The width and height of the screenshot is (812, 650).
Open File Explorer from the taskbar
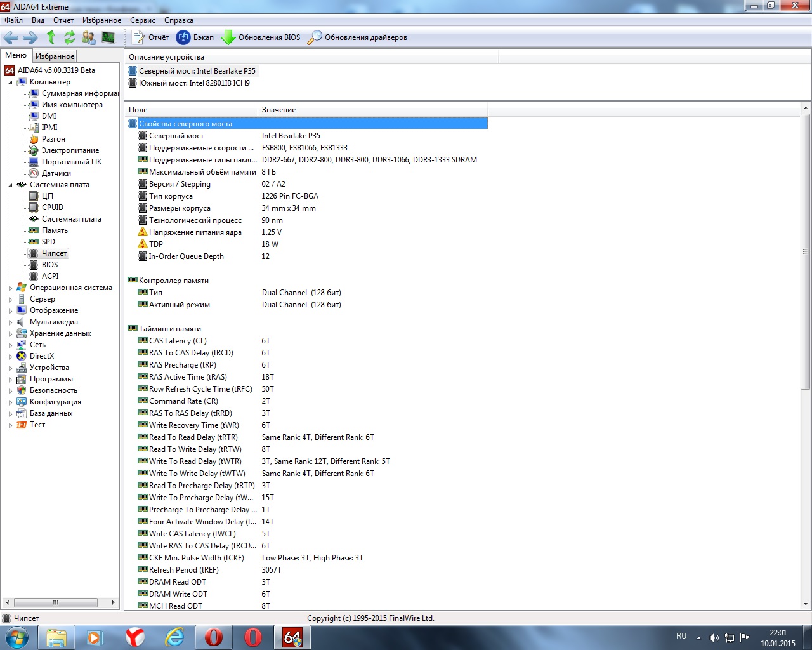pyautogui.click(x=56, y=637)
